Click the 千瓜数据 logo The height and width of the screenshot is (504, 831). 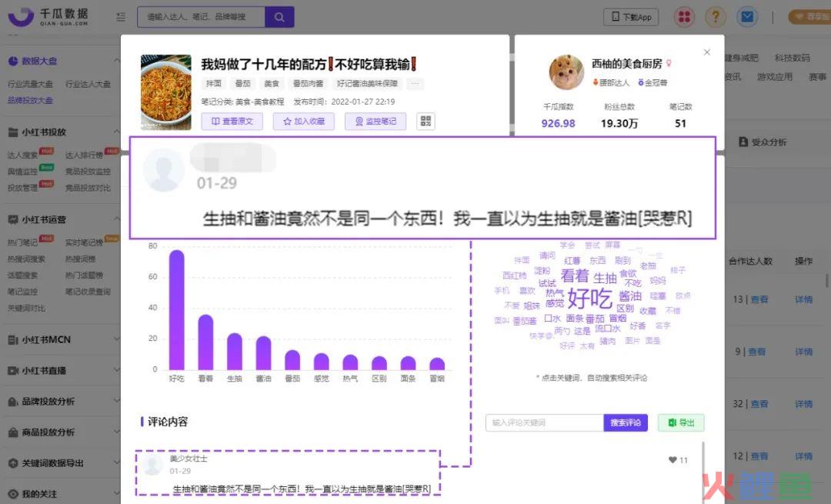pos(48,17)
